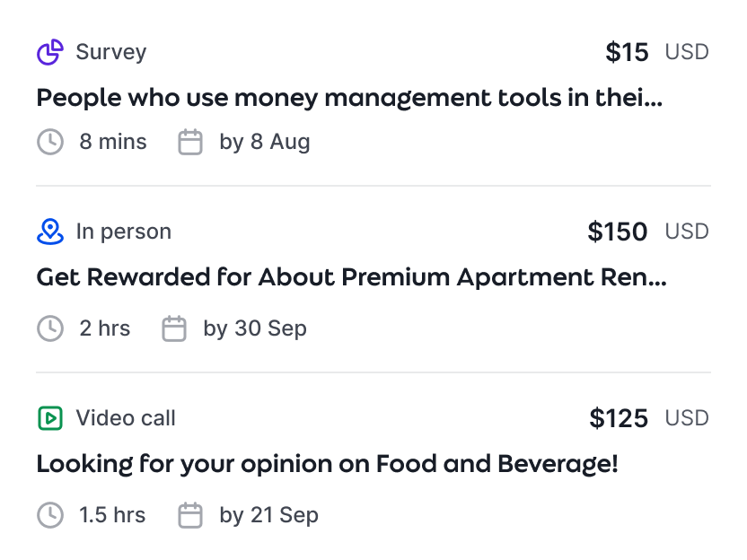Viewport: 747px width, 560px height.
Task: Click the $125 reward amount
Action: [619, 418]
